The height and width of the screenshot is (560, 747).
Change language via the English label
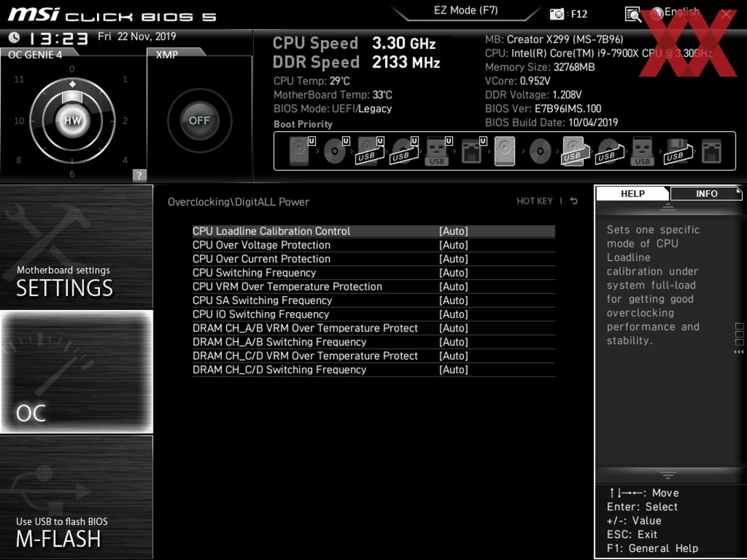point(682,12)
